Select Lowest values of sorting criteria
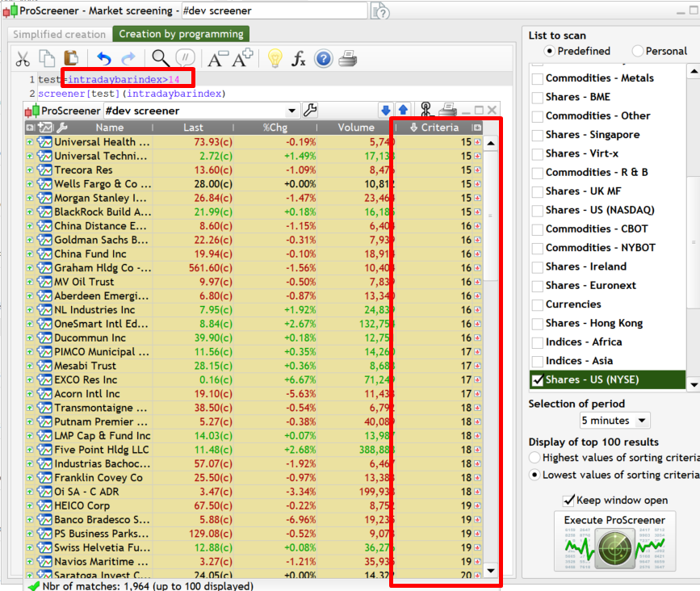700x591 pixels. coord(534,475)
